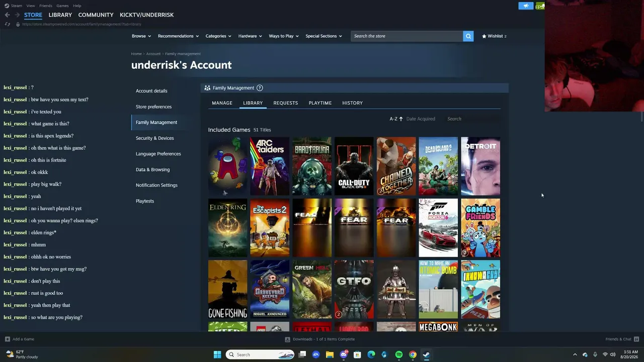This screenshot has width=644, height=362.
Task: Sort games by Date Acquired
Action: (x=421, y=119)
